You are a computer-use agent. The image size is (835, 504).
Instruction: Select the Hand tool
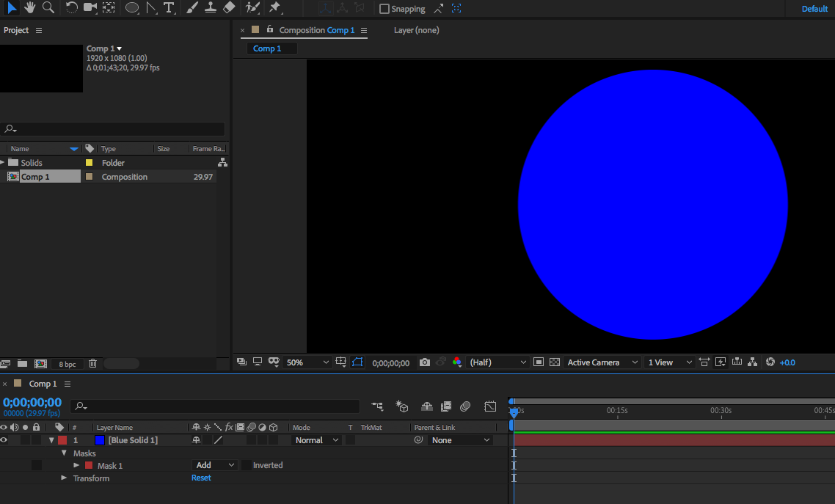click(30, 7)
